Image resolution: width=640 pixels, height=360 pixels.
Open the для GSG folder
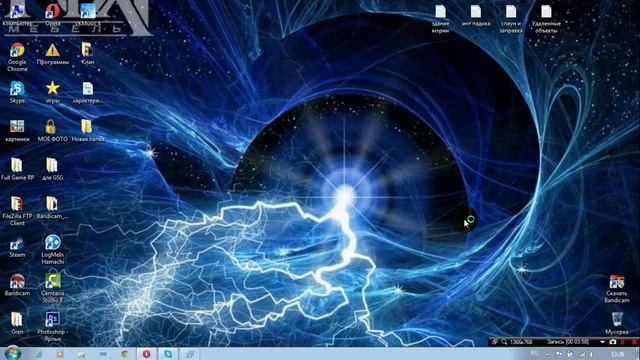[52, 169]
